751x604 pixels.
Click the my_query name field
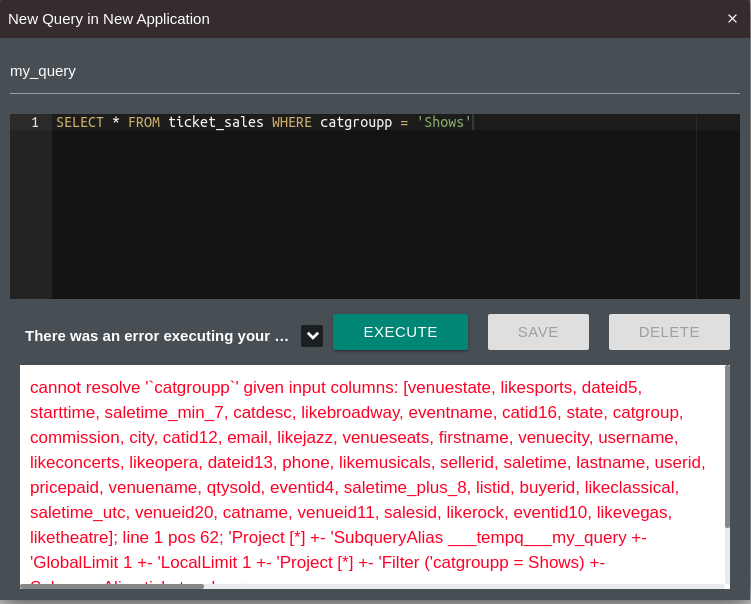pyautogui.click(x=375, y=72)
